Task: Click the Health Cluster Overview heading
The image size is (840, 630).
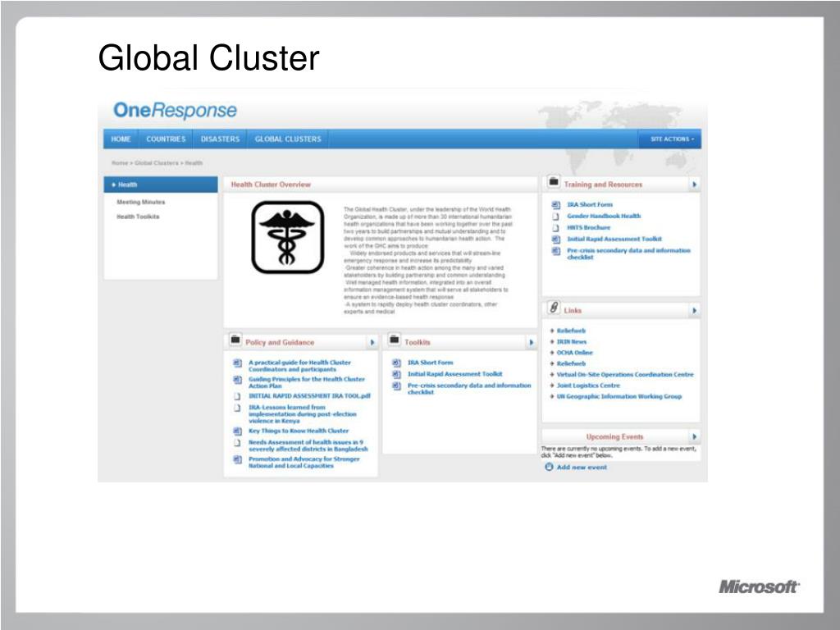Action: coord(271,185)
